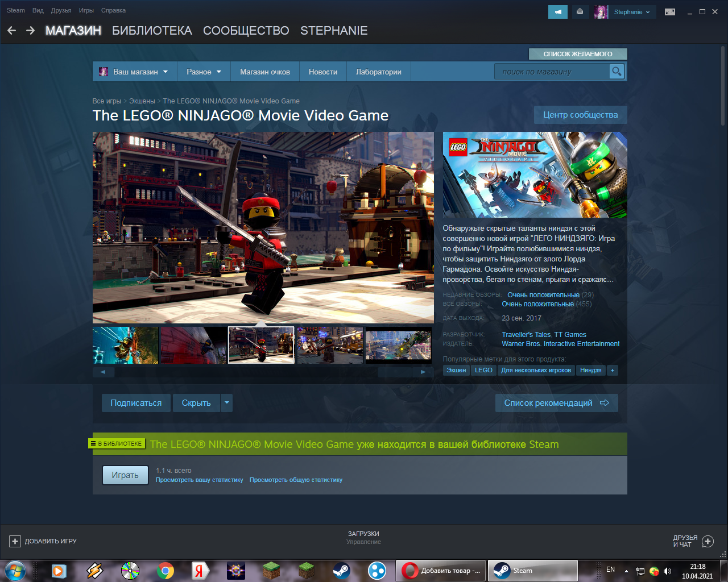The height and width of the screenshot is (582, 728).
Task: Open media player taskbar icon
Action: (59, 571)
